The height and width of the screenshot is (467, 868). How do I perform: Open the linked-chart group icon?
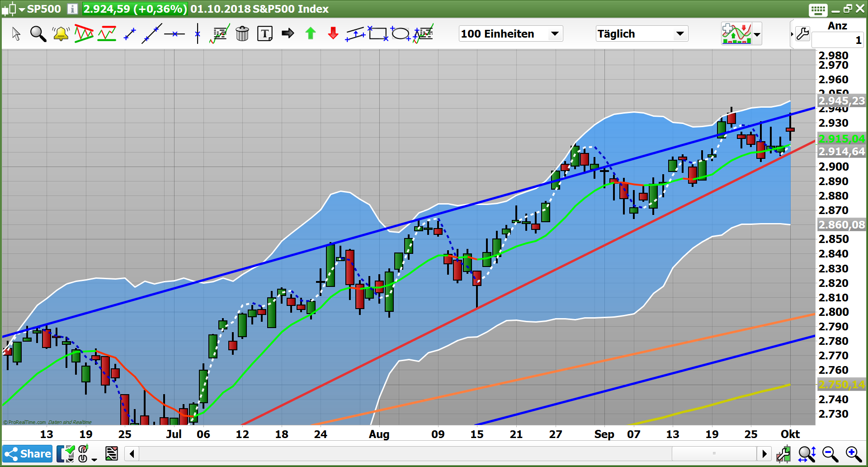point(83,453)
